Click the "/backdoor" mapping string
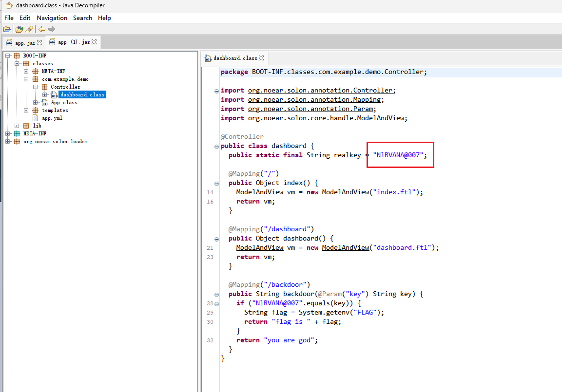Image resolution: width=562 pixels, height=392 pixels. click(288, 284)
